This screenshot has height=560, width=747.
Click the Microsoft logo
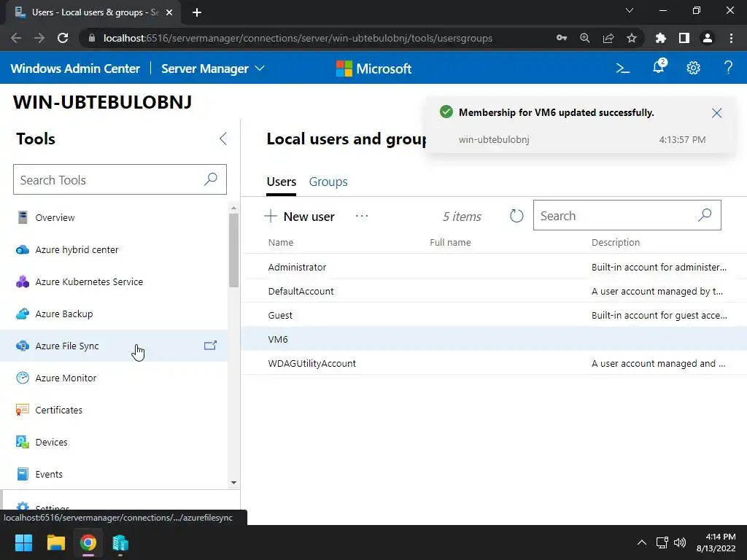[373, 69]
